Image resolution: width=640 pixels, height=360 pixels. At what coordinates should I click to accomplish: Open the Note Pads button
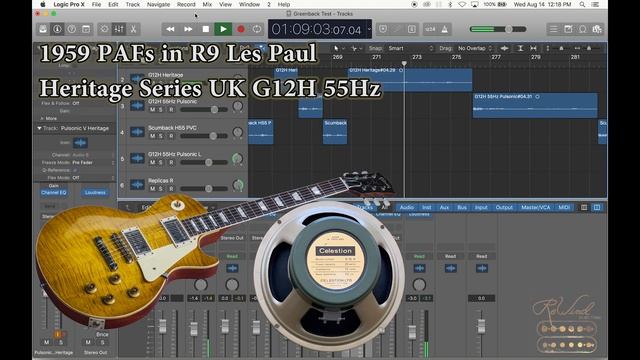pyautogui.click(x=568, y=29)
